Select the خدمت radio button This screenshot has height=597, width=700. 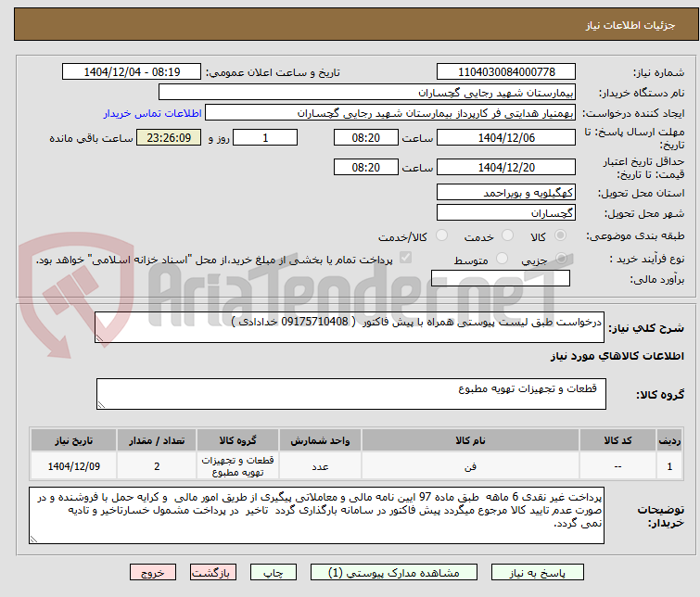[507, 235]
